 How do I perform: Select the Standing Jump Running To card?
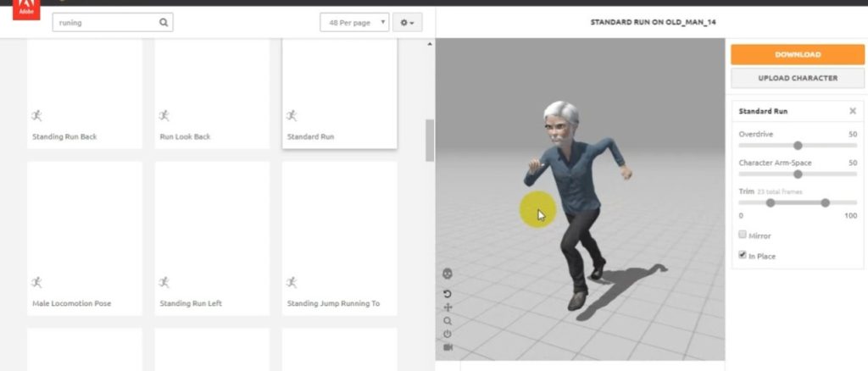pyautogui.click(x=339, y=238)
